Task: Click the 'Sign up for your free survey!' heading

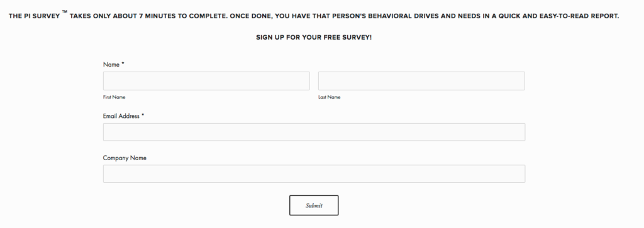Action: pos(314,37)
